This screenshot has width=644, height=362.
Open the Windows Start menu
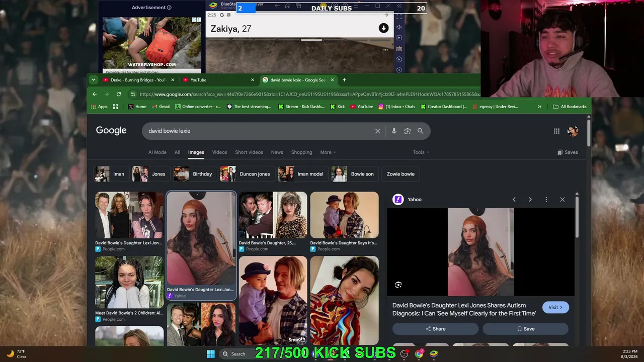[x=211, y=354]
